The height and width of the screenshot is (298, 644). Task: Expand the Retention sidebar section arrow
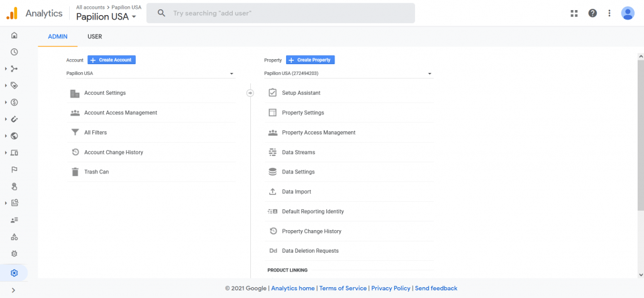pyautogui.click(x=6, y=119)
